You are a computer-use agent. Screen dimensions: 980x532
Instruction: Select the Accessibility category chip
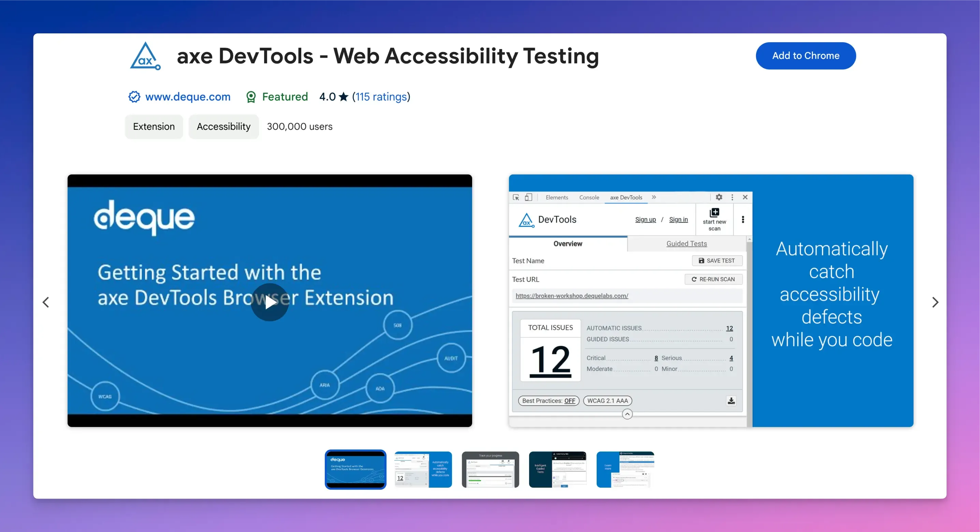point(223,126)
